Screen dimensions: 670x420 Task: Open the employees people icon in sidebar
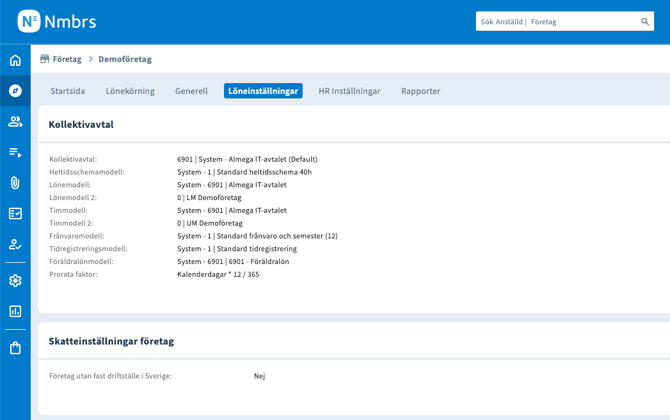pos(15,121)
